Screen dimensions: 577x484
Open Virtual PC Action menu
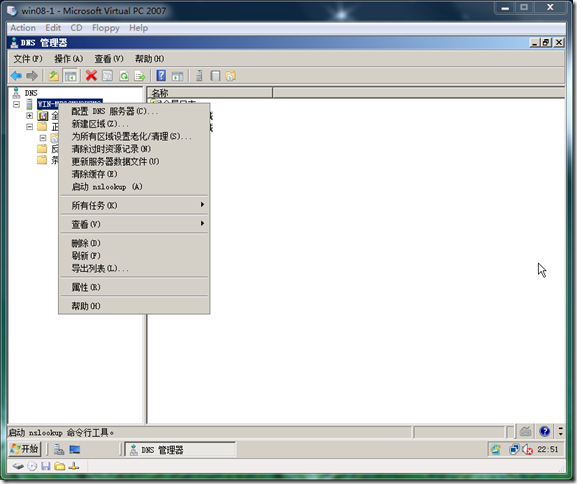coord(23,28)
